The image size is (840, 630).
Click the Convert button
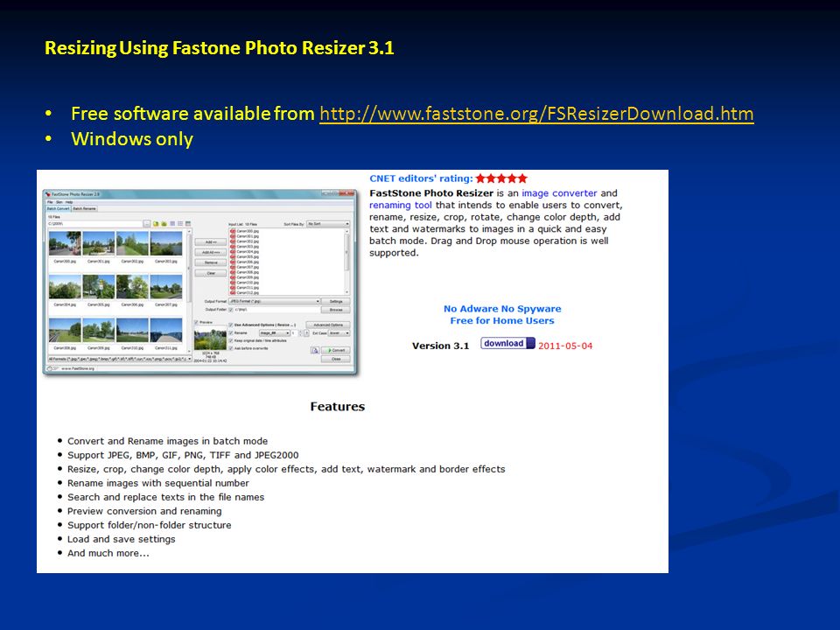336,350
